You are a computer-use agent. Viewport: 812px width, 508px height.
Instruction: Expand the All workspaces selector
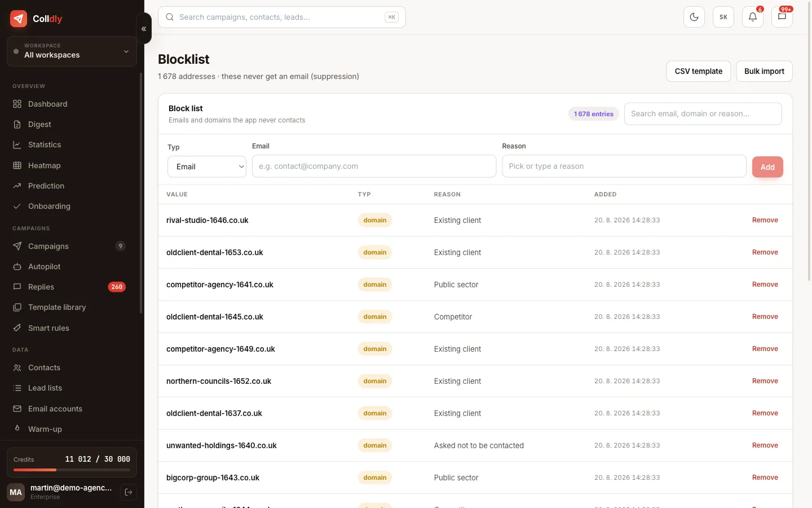point(72,51)
